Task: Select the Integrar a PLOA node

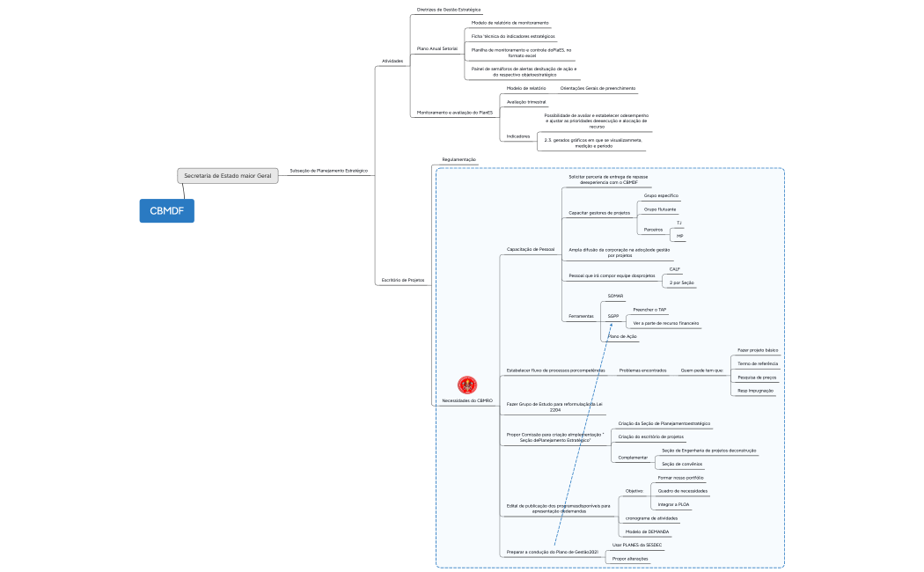Action: tap(674, 504)
